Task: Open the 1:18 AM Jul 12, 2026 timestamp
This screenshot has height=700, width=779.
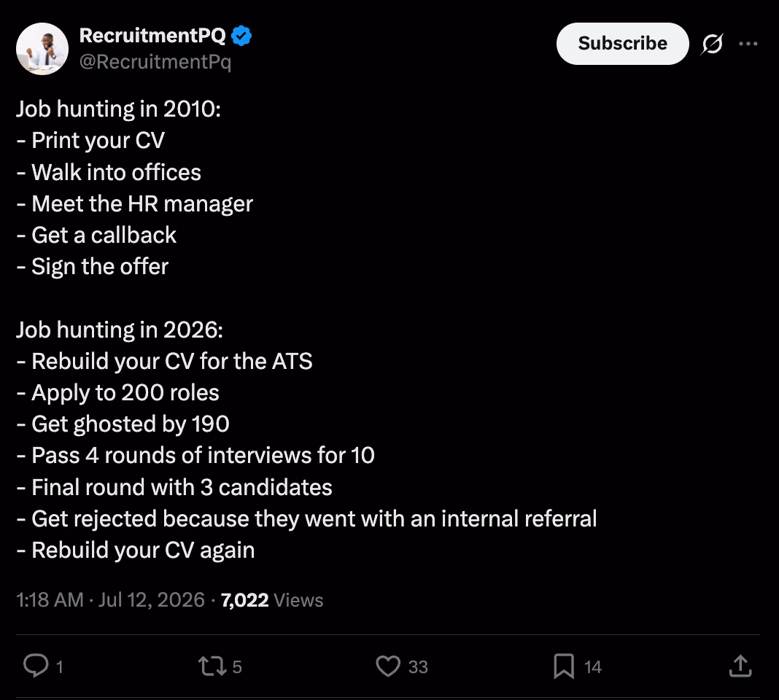Action: tap(110, 600)
